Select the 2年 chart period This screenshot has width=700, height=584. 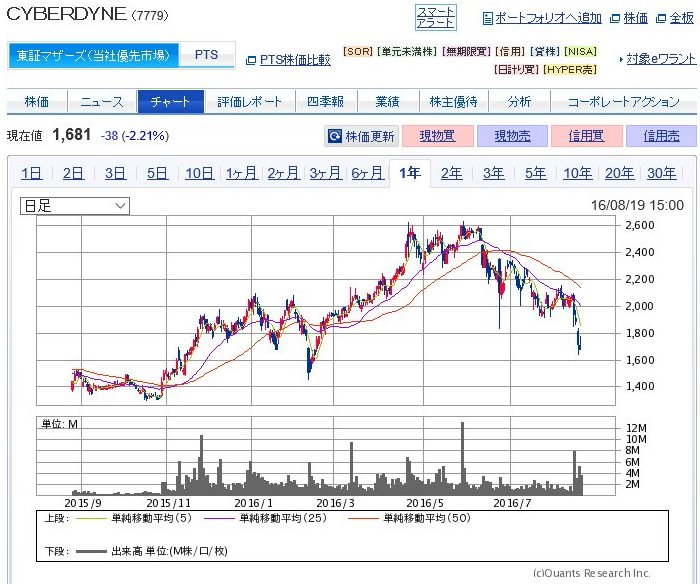[452, 173]
